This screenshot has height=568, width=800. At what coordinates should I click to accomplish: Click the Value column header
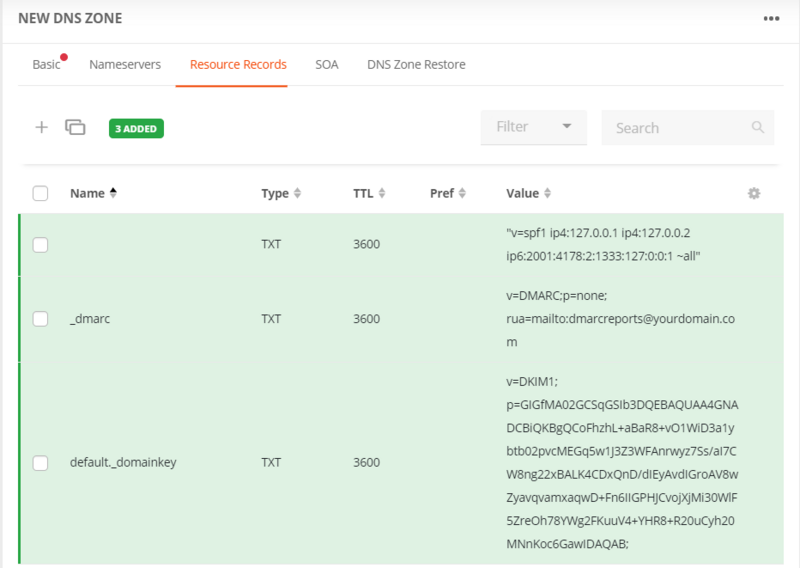point(522,193)
